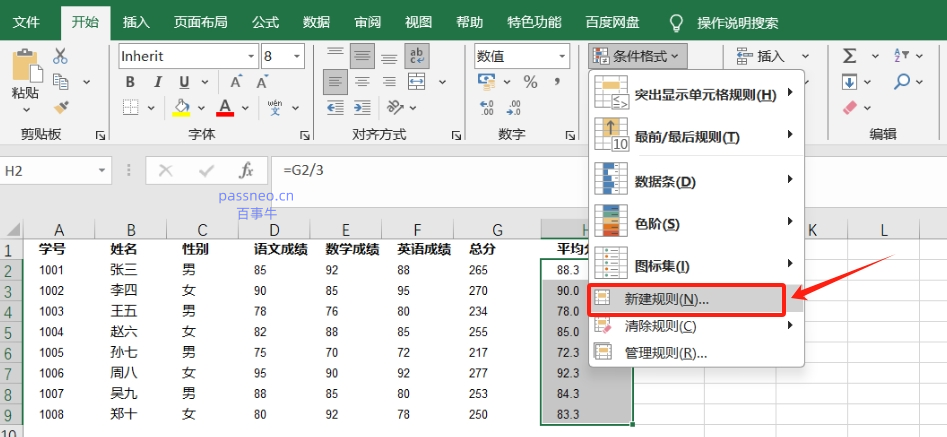Click the yellow fill color button
947x437 pixels.
point(182,107)
